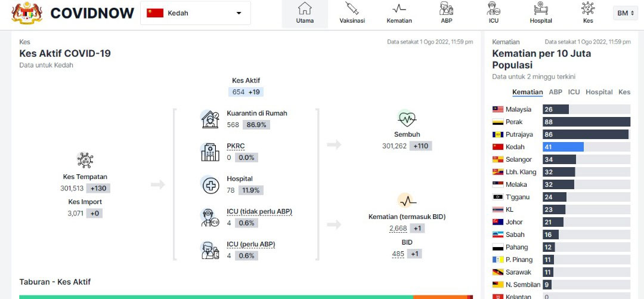This screenshot has height=299, width=644.
Task: Click the Pahang row label
Action: (x=516, y=247)
